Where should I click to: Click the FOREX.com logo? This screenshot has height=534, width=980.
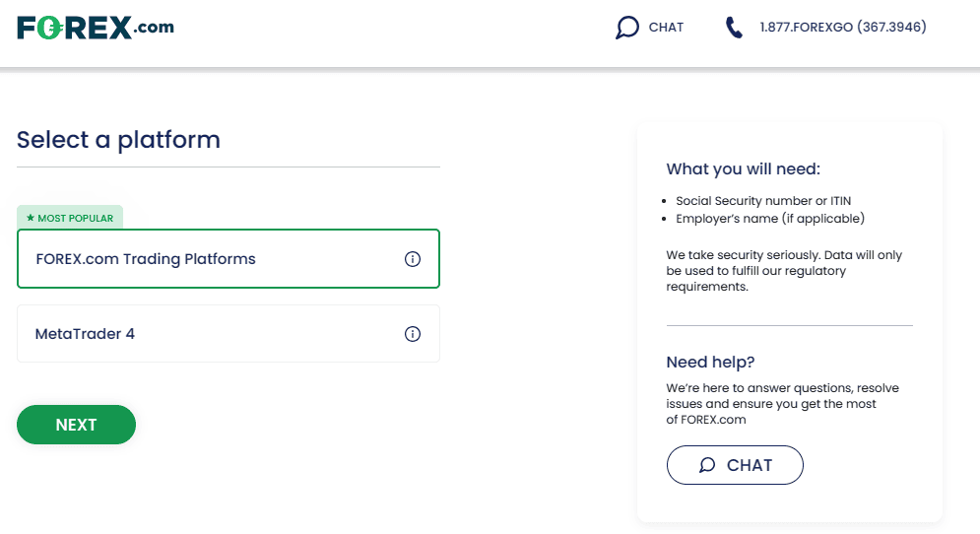pyautogui.click(x=96, y=28)
